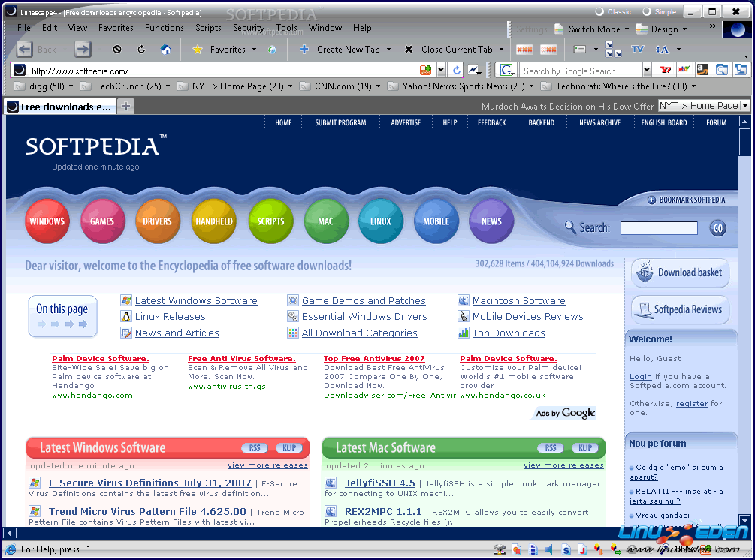Image resolution: width=755 pixels, height=560 pixels.
Task: Click the green LINUX category ball
Action: point(380,221)
